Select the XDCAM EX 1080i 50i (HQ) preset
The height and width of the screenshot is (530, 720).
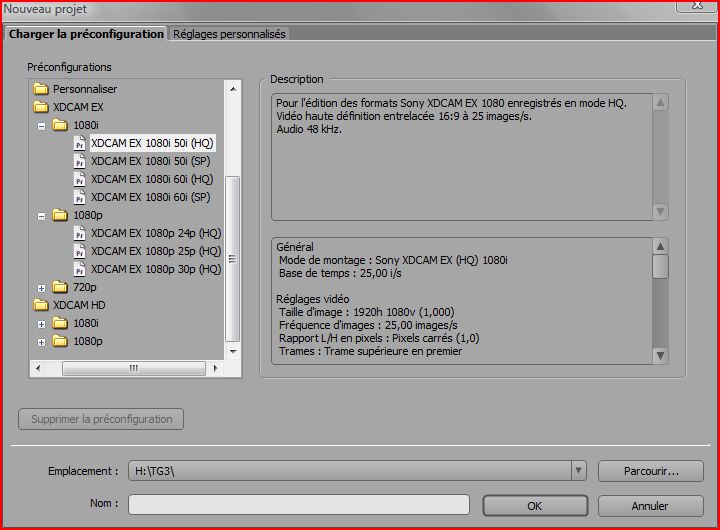pyautogui.click(x=152, y=143)
